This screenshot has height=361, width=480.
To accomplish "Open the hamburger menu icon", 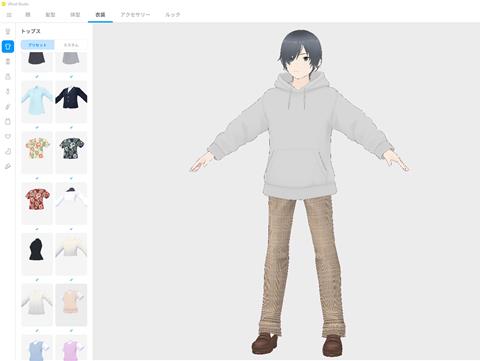I will [9, 15].
